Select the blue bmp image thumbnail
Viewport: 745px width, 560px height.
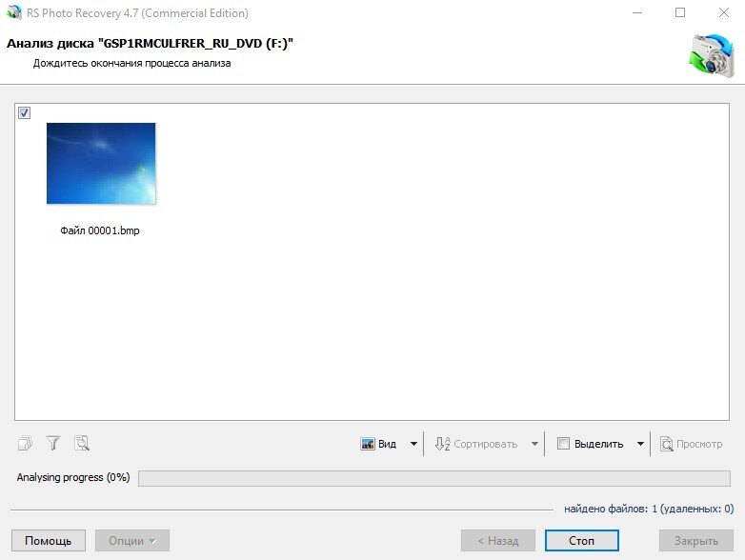[101, 164]
